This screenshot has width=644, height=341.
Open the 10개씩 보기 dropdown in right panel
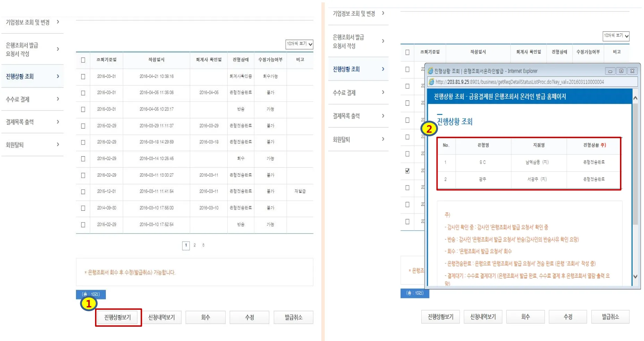(616, 36)
